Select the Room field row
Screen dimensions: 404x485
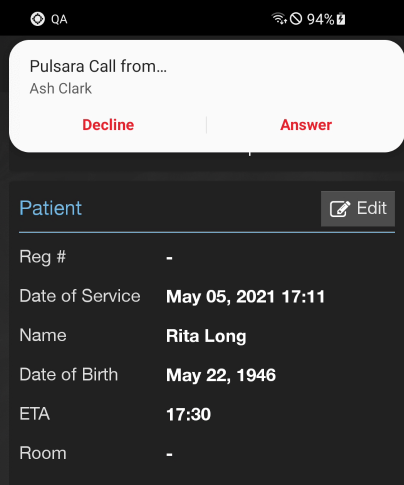[x=207, y=454]
